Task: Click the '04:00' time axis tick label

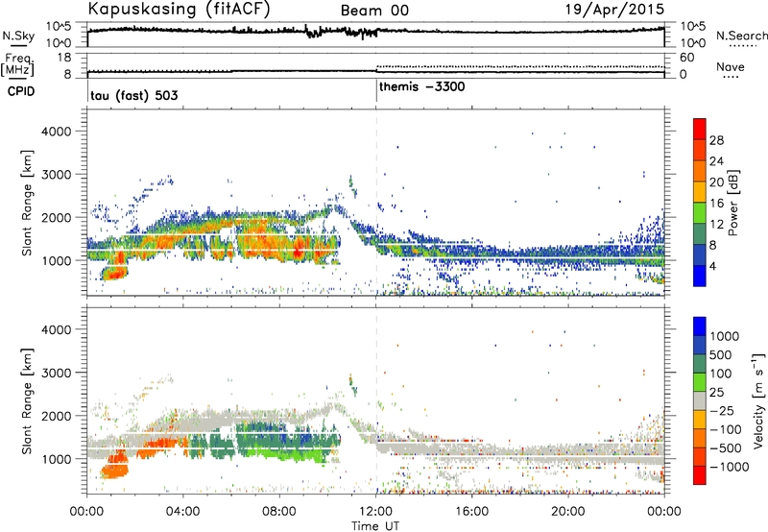Action: [x=182, y=511]
